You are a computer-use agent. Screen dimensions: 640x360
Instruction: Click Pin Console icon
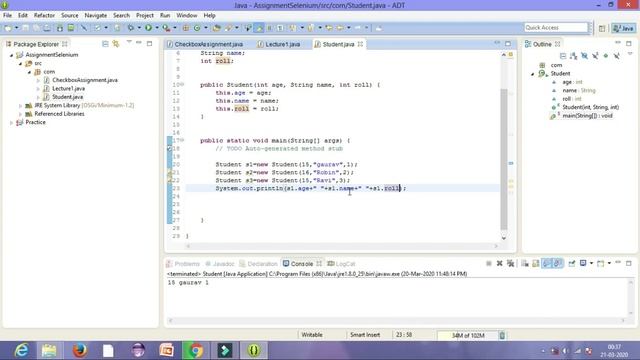[572, 264]
